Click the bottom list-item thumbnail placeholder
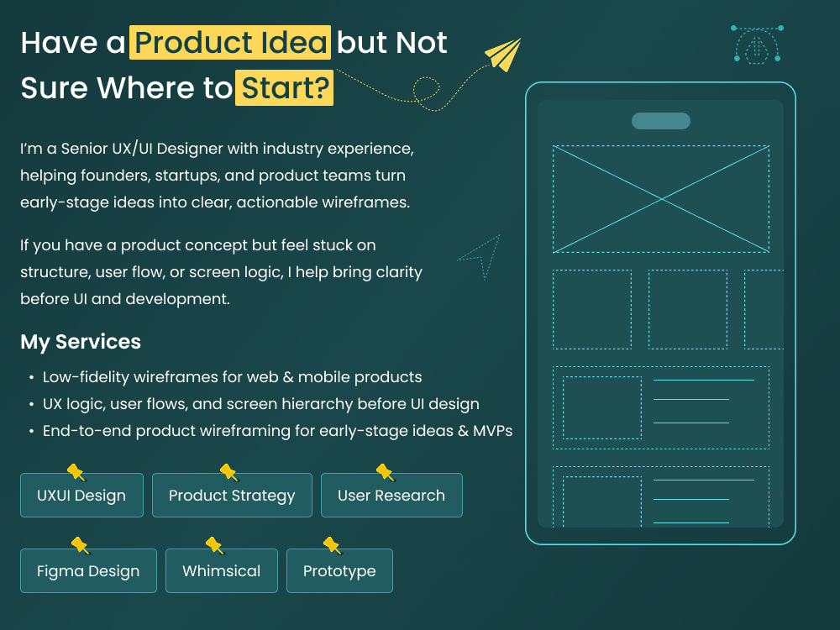Viewport: 840px width, 630px height. (602, 502)
